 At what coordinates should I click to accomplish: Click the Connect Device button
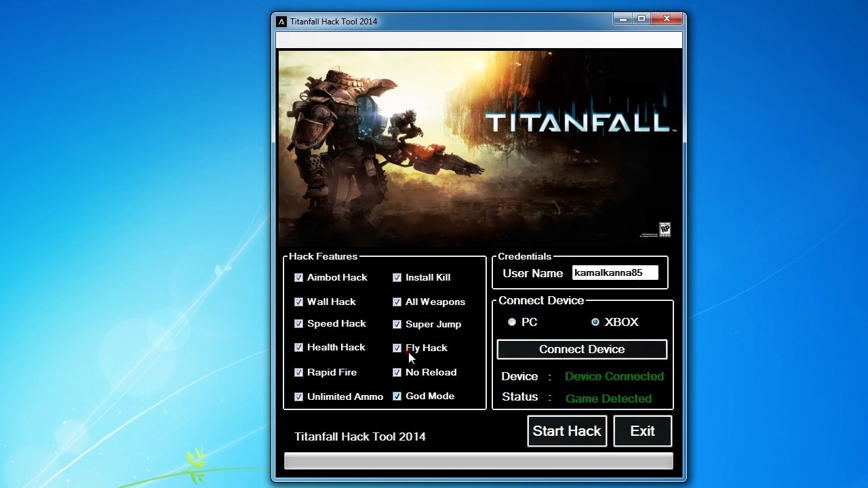coord(582,349)
